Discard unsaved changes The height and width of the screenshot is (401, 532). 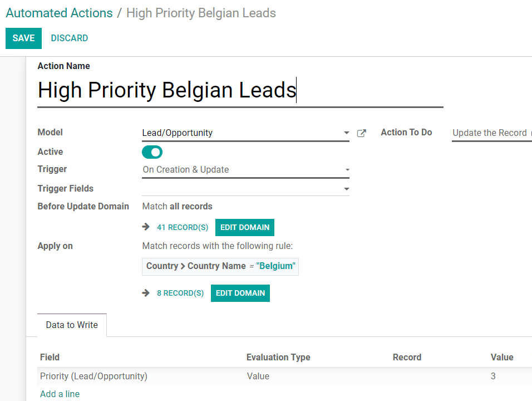[69, 38]
